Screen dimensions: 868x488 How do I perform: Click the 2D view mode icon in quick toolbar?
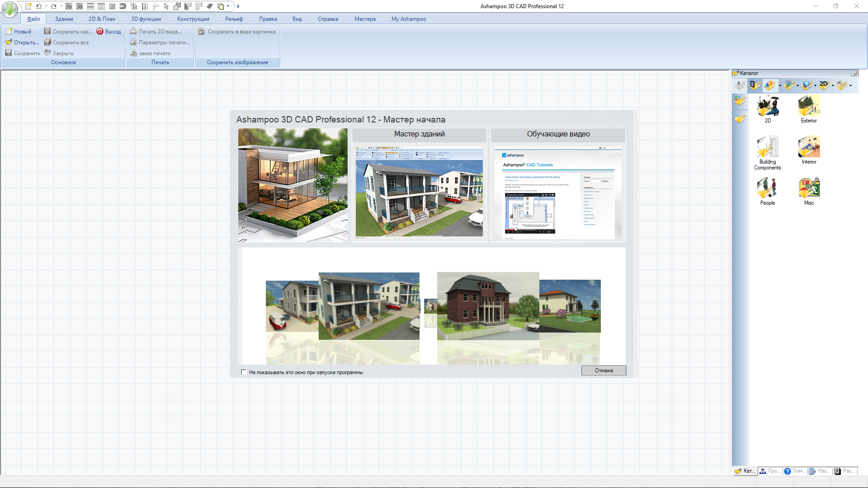(68, 6)
